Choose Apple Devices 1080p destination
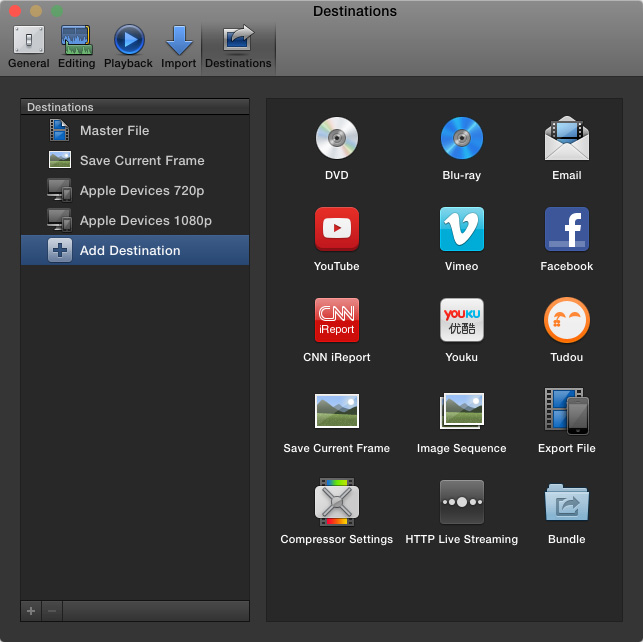This screenshot has width=643, height=642. (x=135, y=220)
